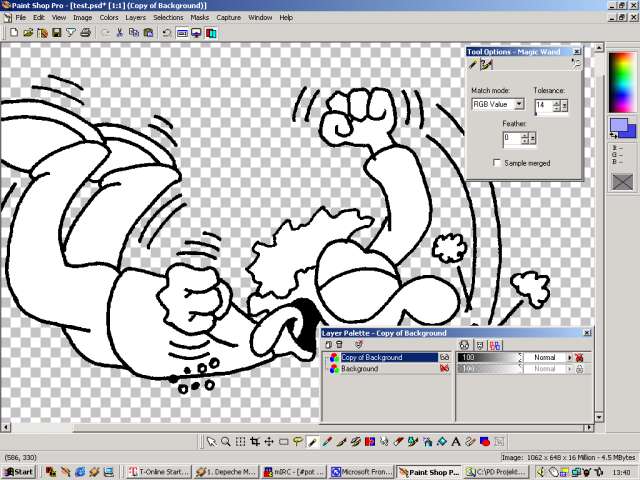This screenshot has width=640, height=480.
Task: Show the hidden Background layer
Action: point(444,369)
